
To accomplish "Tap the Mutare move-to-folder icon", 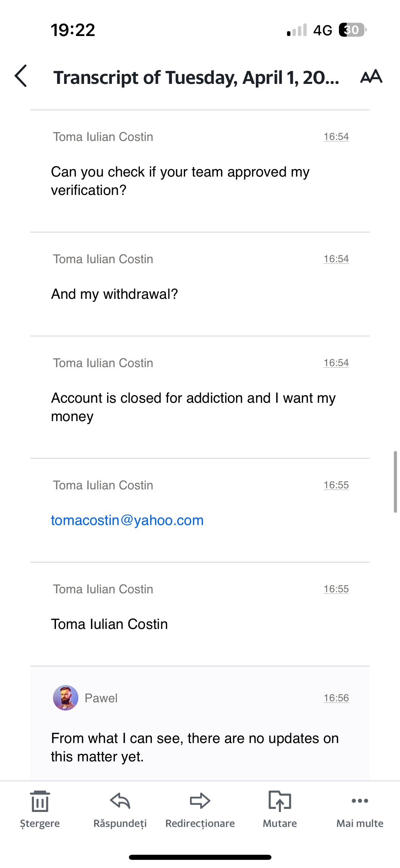I will pos(280,801).
